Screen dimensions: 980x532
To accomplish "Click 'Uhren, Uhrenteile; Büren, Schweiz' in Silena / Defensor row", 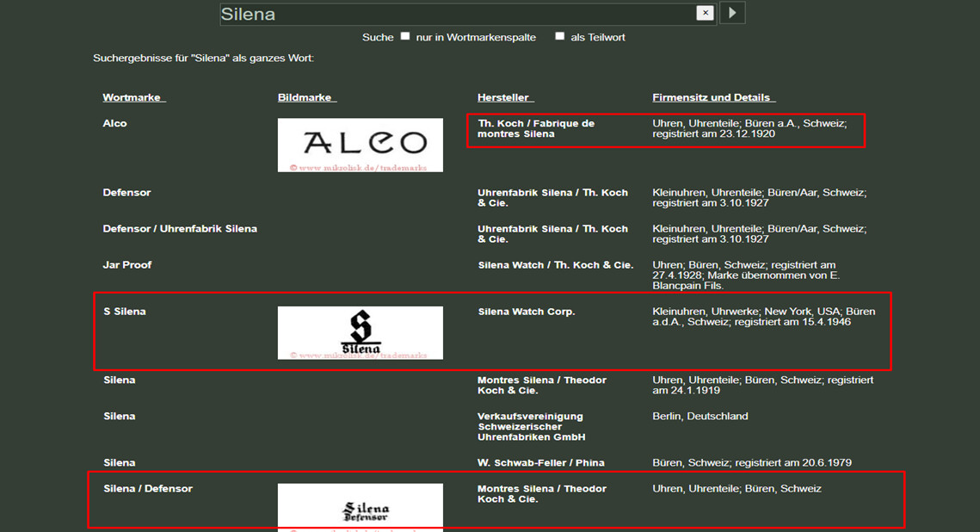I will [737, 489].
